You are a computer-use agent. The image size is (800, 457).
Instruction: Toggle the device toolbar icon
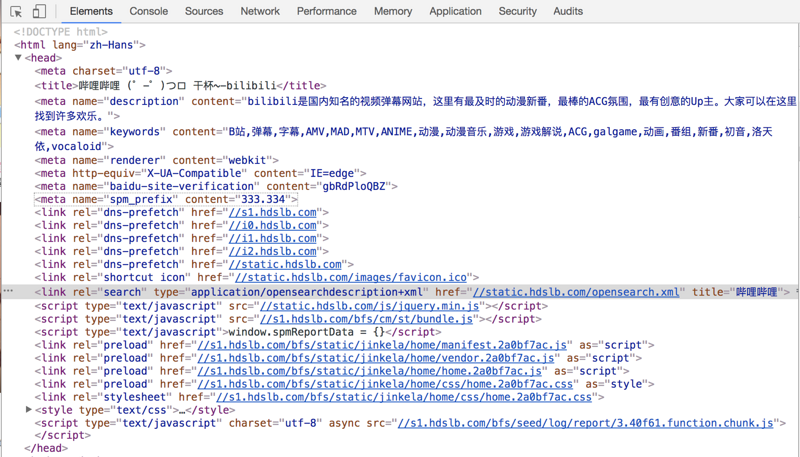[x=39, y=11]
